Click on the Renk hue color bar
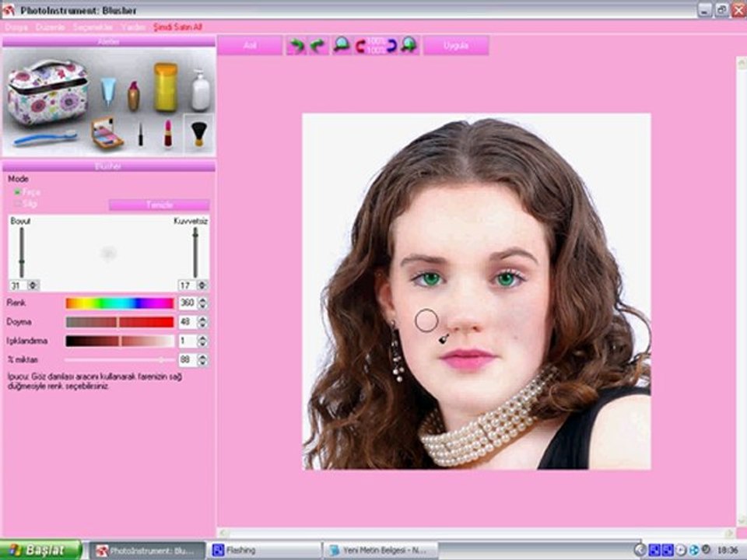Screen dimensions: 747x560 120,303
